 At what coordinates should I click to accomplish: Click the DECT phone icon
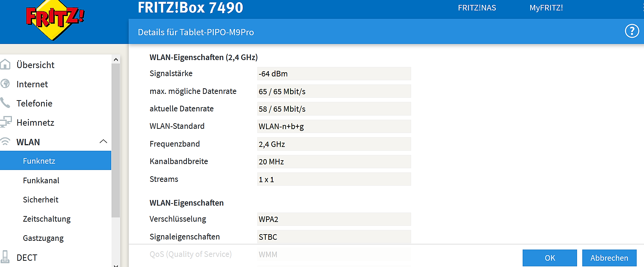tap(5, 257)
